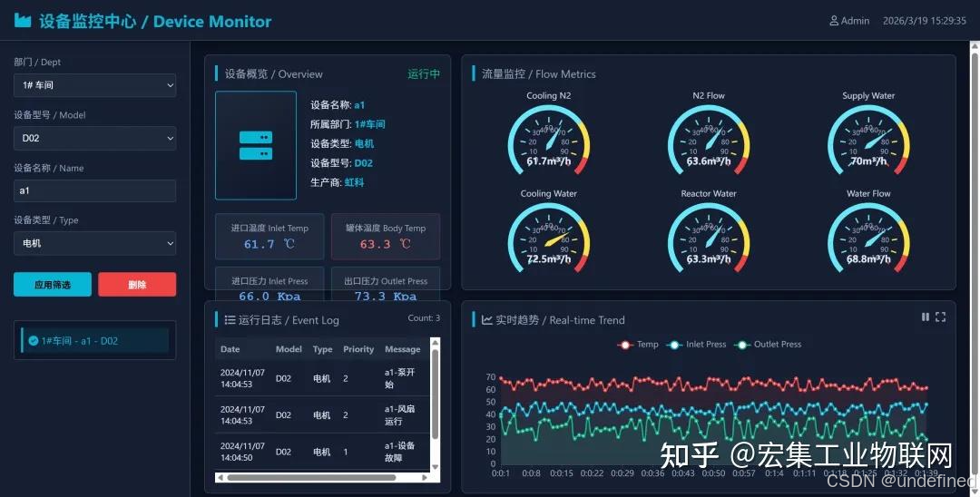980x497 pixels.
Task: Click the Model column header in Event Log
Action: point(289,349)
